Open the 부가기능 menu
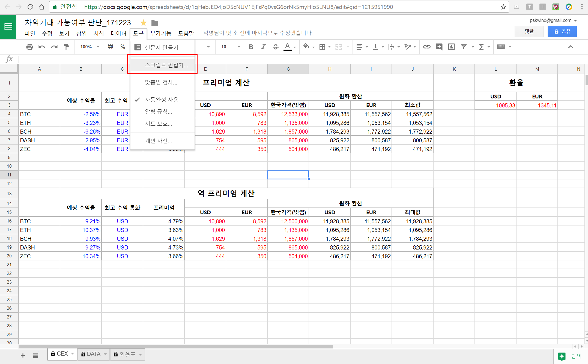The image size is (588, 364). (161, 33)
